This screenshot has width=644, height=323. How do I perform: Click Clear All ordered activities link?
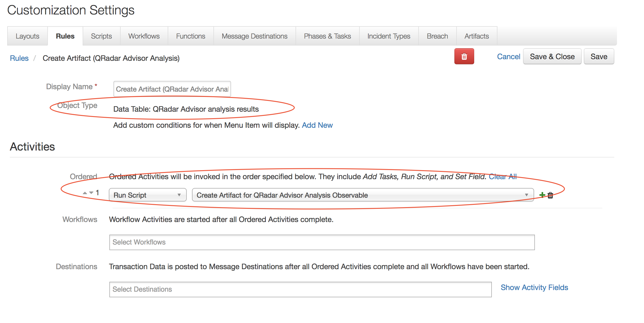[503, 176]
